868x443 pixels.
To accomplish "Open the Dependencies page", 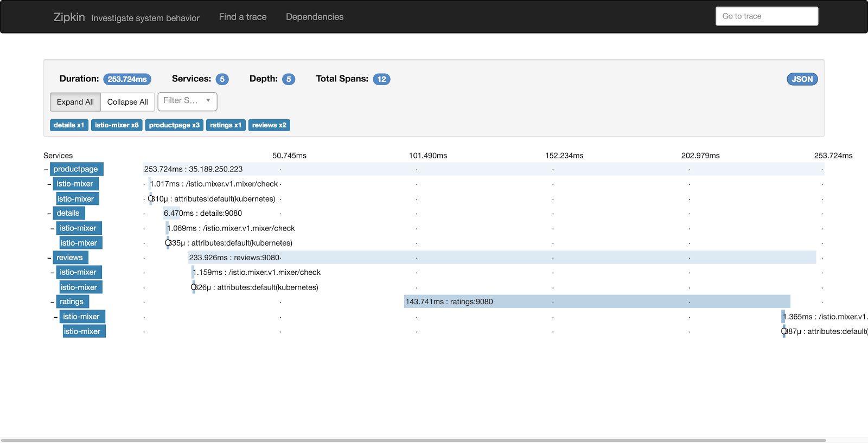I will [x=315, y=17].
